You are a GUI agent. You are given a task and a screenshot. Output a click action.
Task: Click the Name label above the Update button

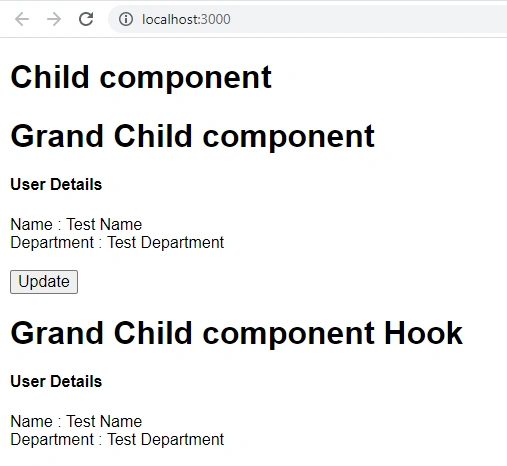point(31,224)
